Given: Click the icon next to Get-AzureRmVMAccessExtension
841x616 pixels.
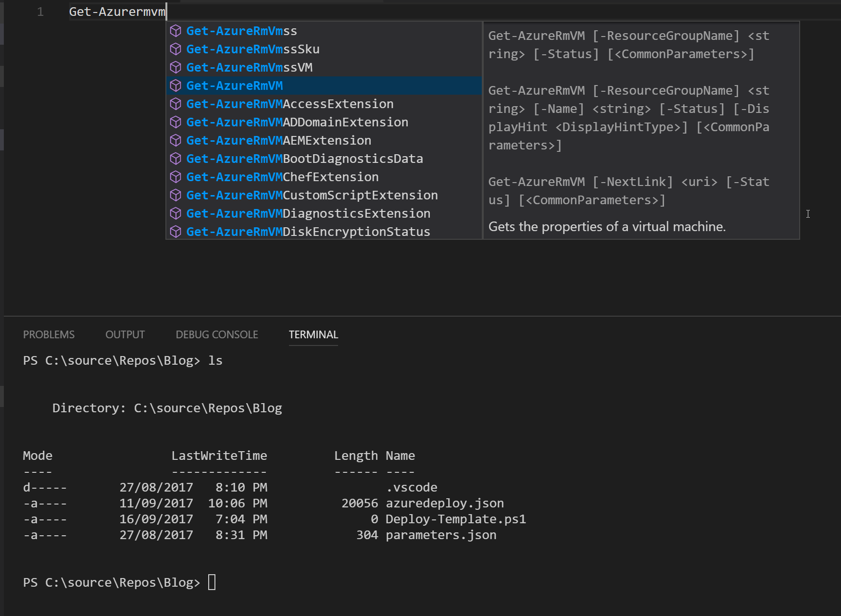Looking at the screenshot, I should [x=176, y=104].
